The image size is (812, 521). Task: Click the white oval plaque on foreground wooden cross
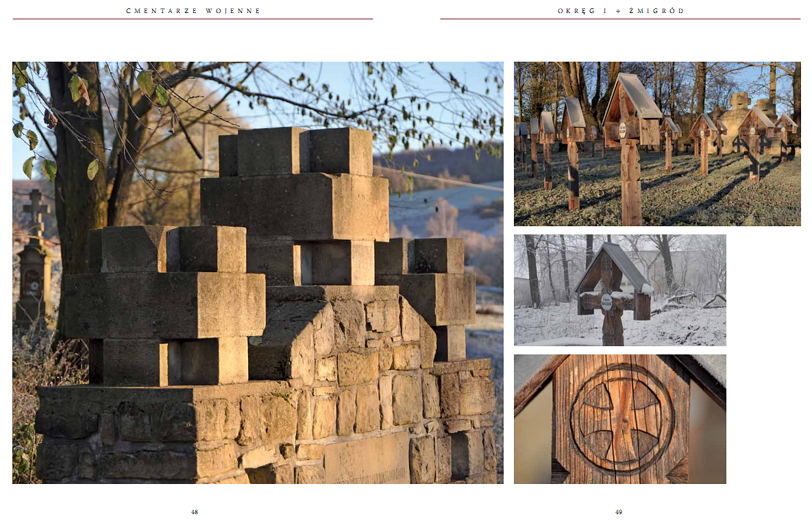(x=624, y=128)
